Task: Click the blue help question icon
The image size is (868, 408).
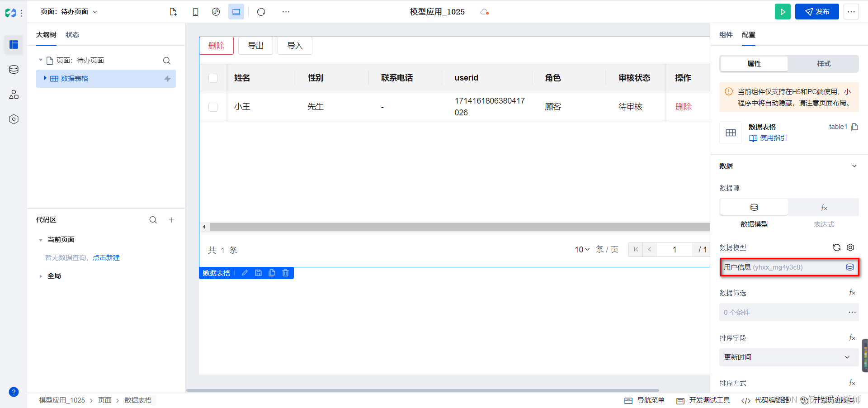Action: 14,392
